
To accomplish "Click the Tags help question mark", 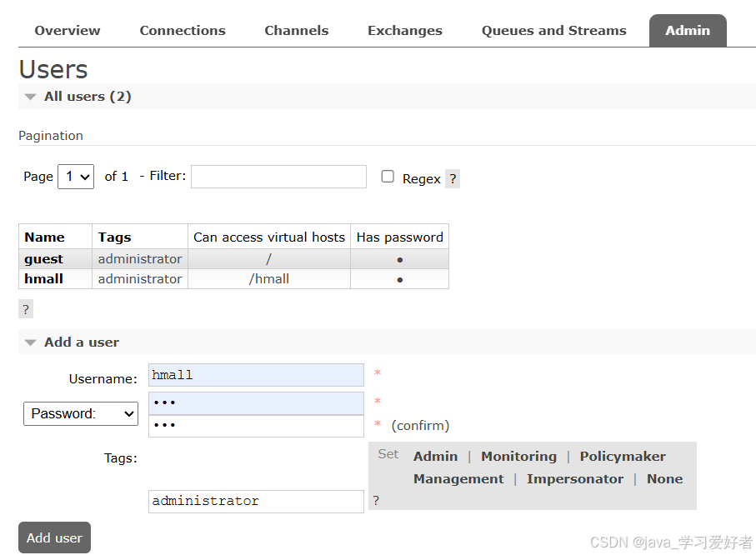I will pyautogui.click(x=376, y=501).
